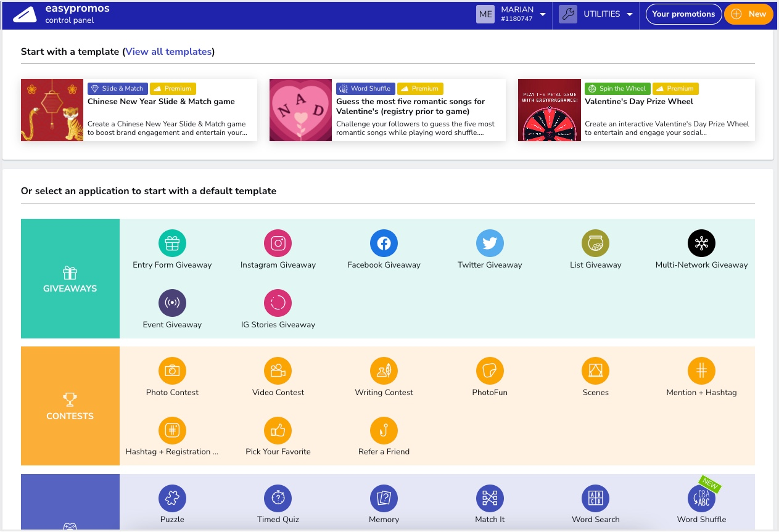The image size is (779, 532).
Task: Select the GIVEAWAYS category panel
Action: 70,279
